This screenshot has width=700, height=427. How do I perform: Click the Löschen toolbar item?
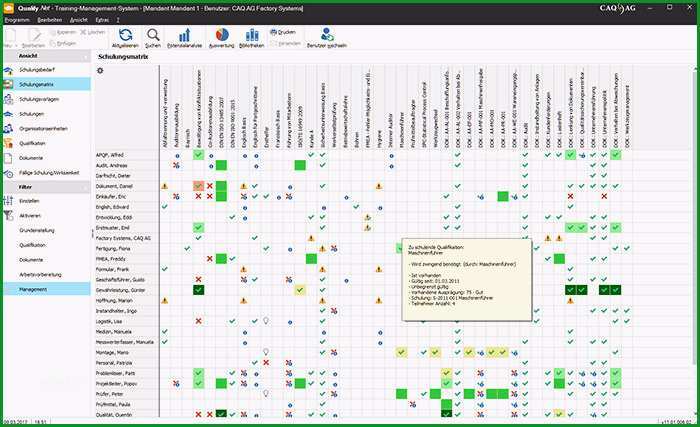(x=93, y=32)
